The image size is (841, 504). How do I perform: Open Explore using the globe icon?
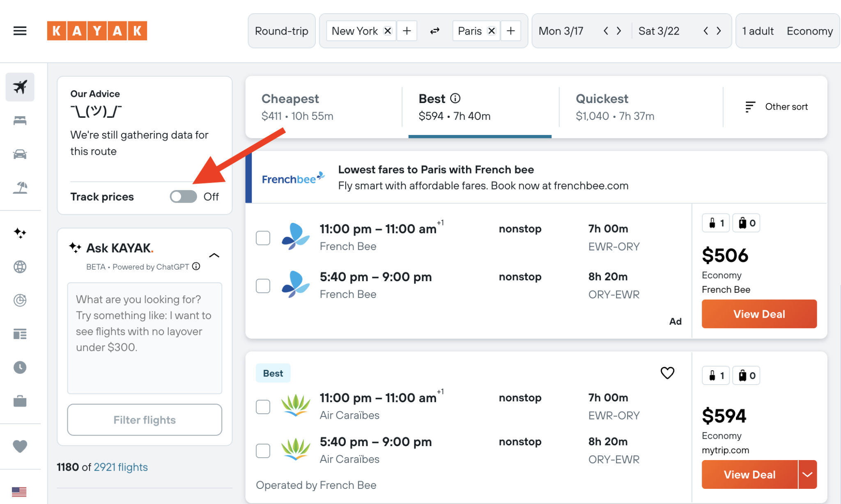point(19,266)
